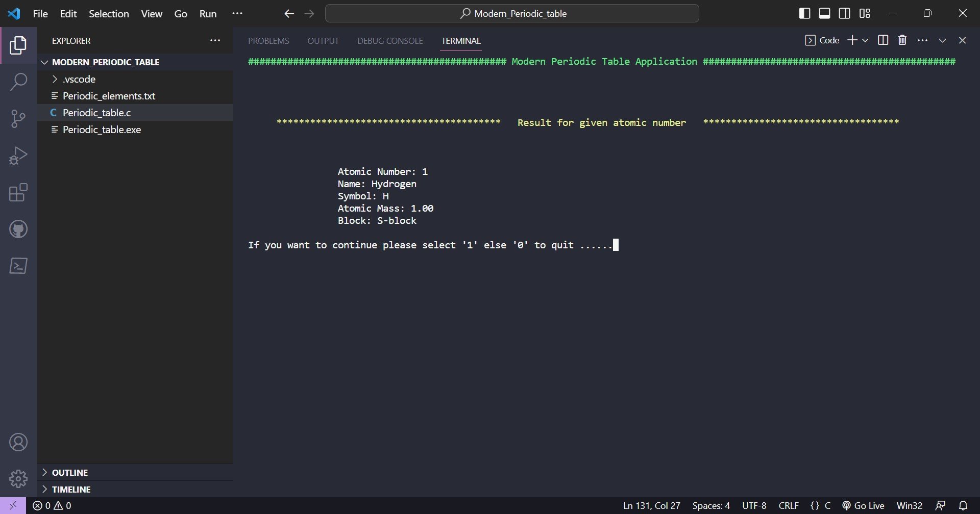The image size is (980, 514).
Task: Split the terminal pane
Action: [x=883, y=40]
